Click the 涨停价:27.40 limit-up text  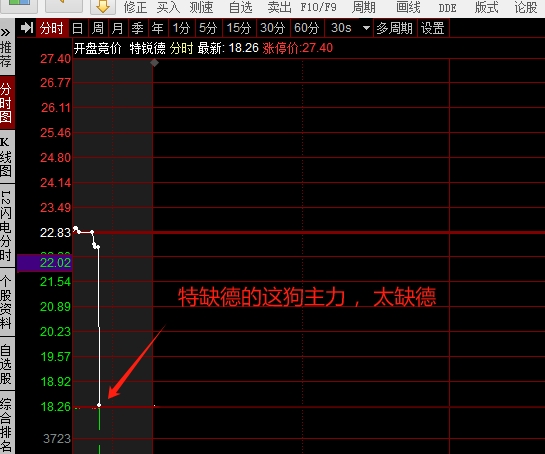298,48
